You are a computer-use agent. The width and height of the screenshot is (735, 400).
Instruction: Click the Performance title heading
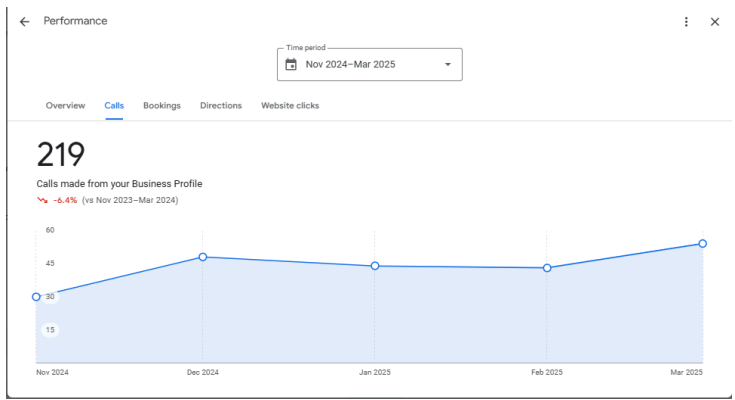pos(75,21)
